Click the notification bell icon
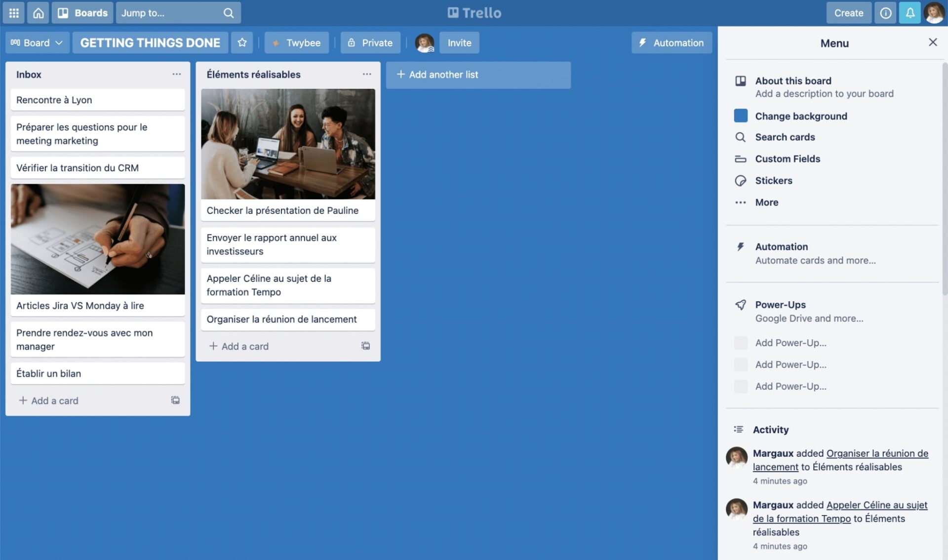This screenshot has height=560, width=948. [x=909, y=12]
